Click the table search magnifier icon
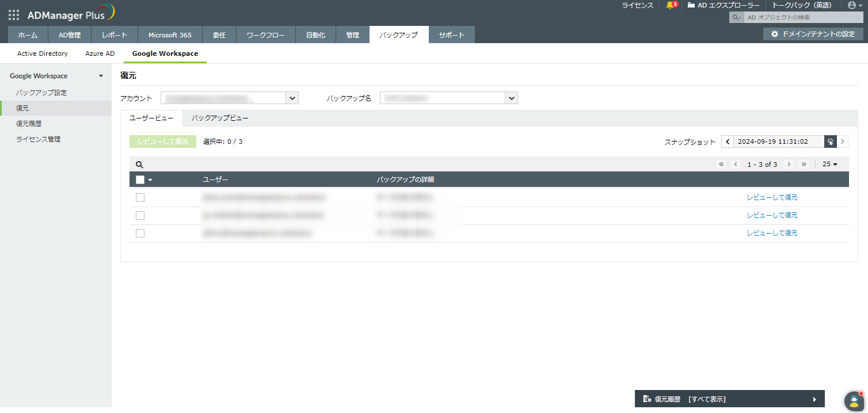 [x=139, y=165]
